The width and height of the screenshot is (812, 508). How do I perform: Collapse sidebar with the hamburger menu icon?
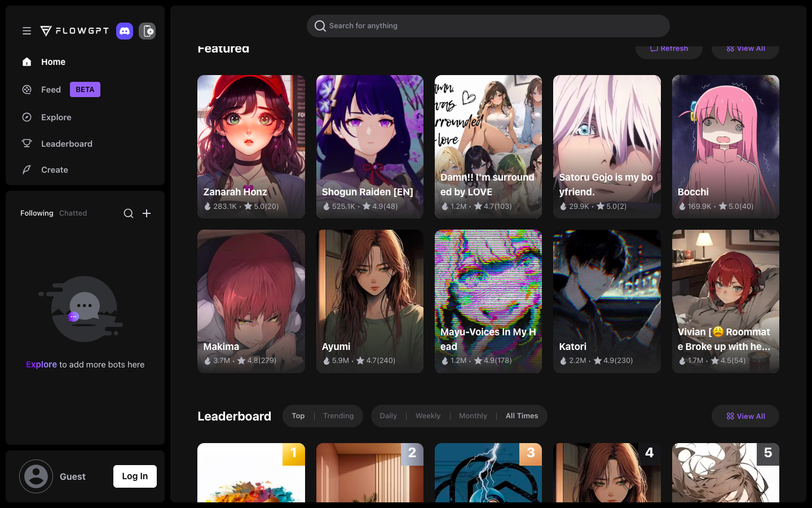click(x=27, y=31)
